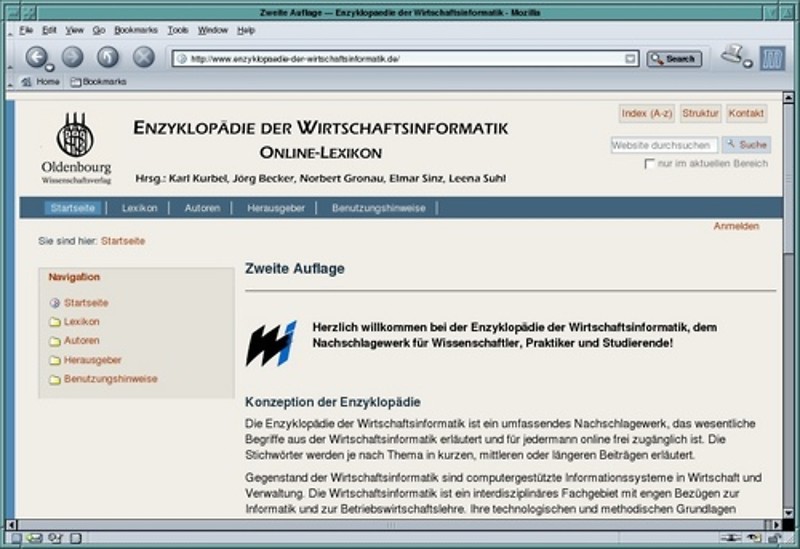Screen dimensions: 800x549
Task: Click the Anmelden login link
Action: pyautogui.click(x=736, y=226)
